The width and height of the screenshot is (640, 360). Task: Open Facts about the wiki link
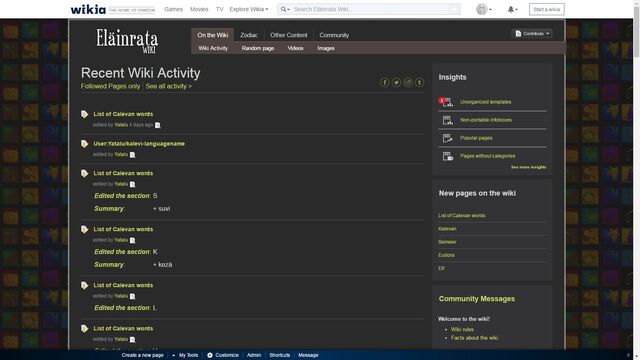coord(474,338)
